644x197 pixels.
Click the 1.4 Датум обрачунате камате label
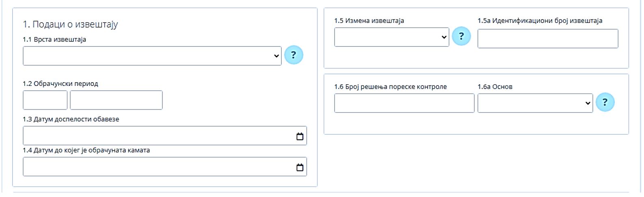tap(86, 150)
